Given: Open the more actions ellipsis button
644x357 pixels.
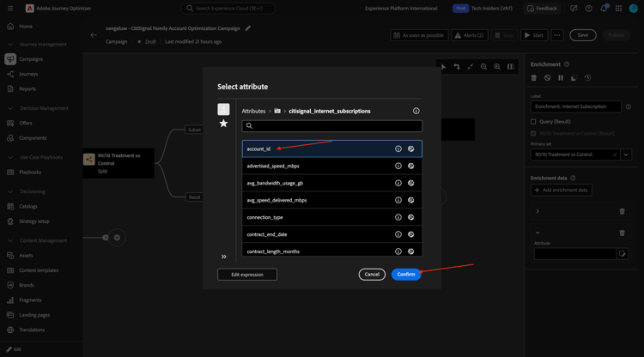Looking at the screenshot, I should [557, 35].
